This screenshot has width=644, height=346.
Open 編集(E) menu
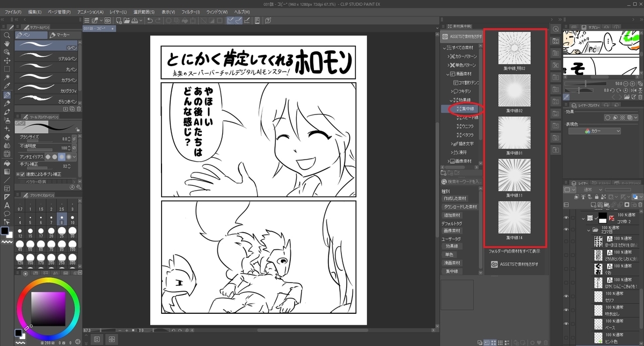pyautogui.click(x=34, y=12)
